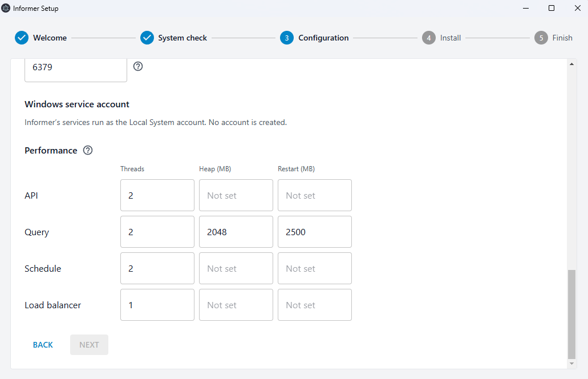588x379 pixels.
Task: Click the Heap (MB) column header
Action: pos(215,169)
